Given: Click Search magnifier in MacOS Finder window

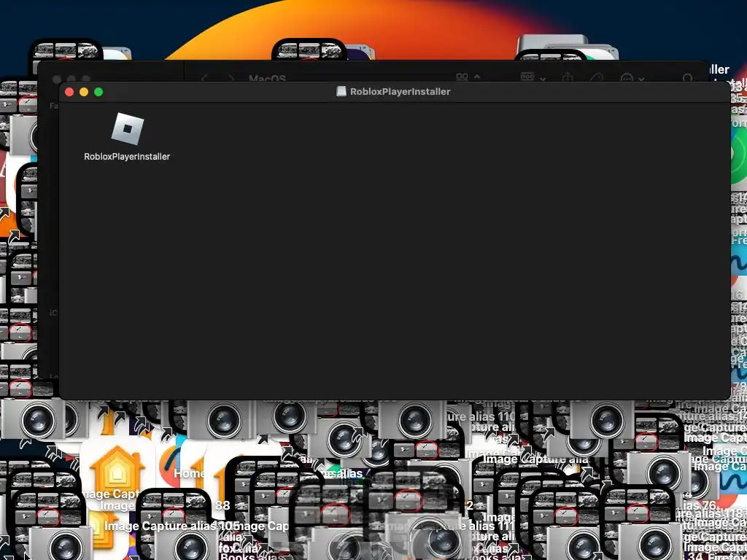Looking at the screenshot, I should tap(687, 77).
